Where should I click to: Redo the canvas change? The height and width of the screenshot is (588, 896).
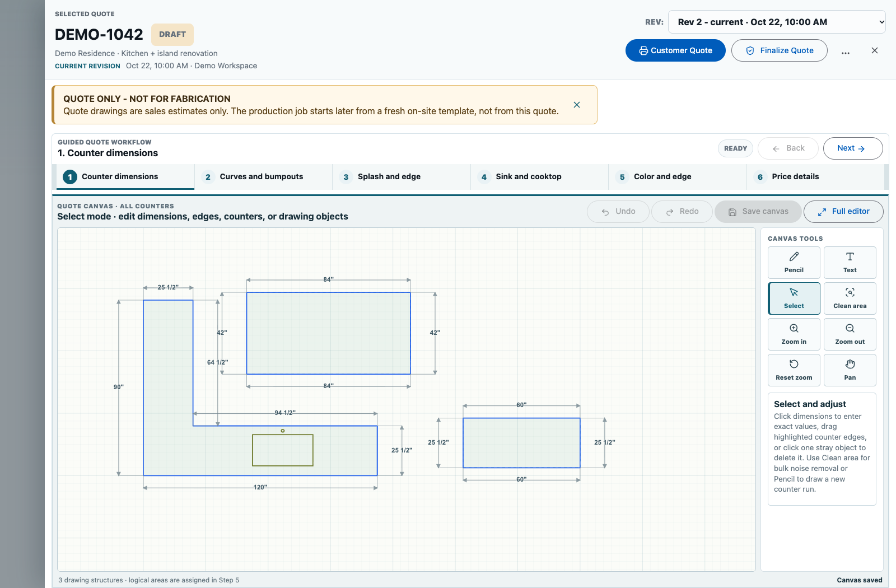pos(682,212)
